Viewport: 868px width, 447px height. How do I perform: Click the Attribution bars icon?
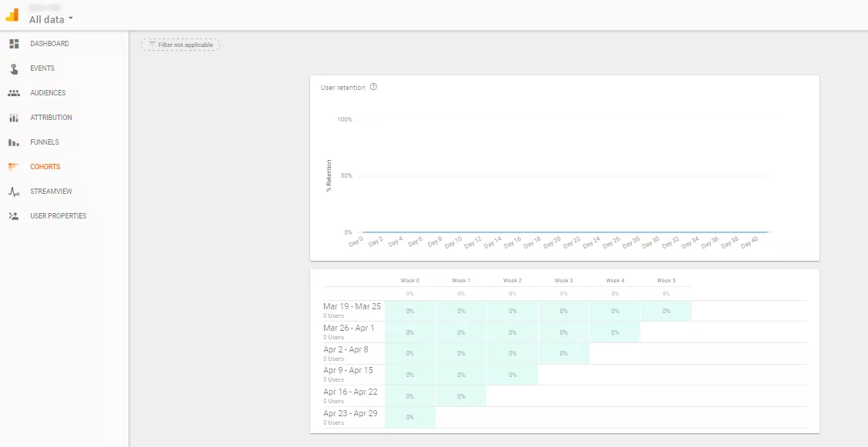[x=14, y=118]
